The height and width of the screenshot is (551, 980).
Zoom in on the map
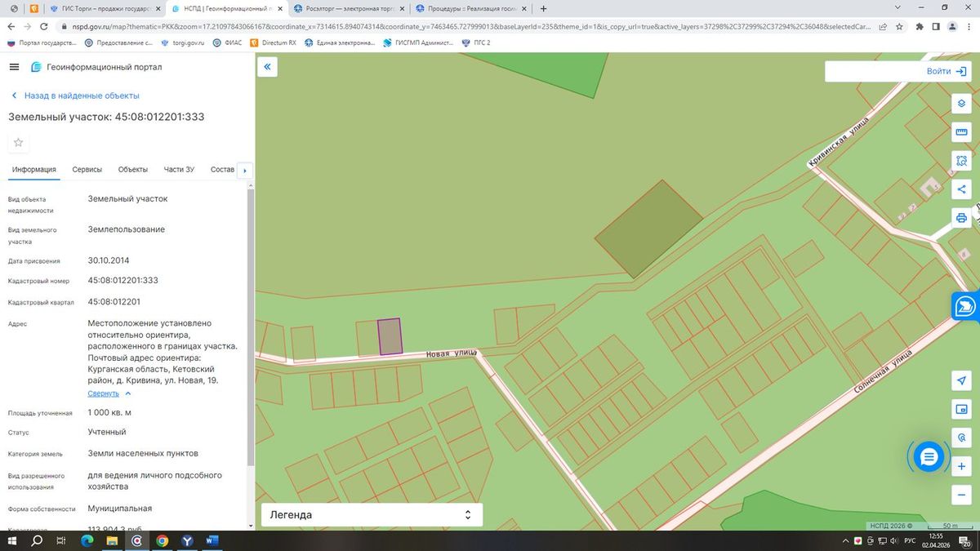click(x=961, y=466)
